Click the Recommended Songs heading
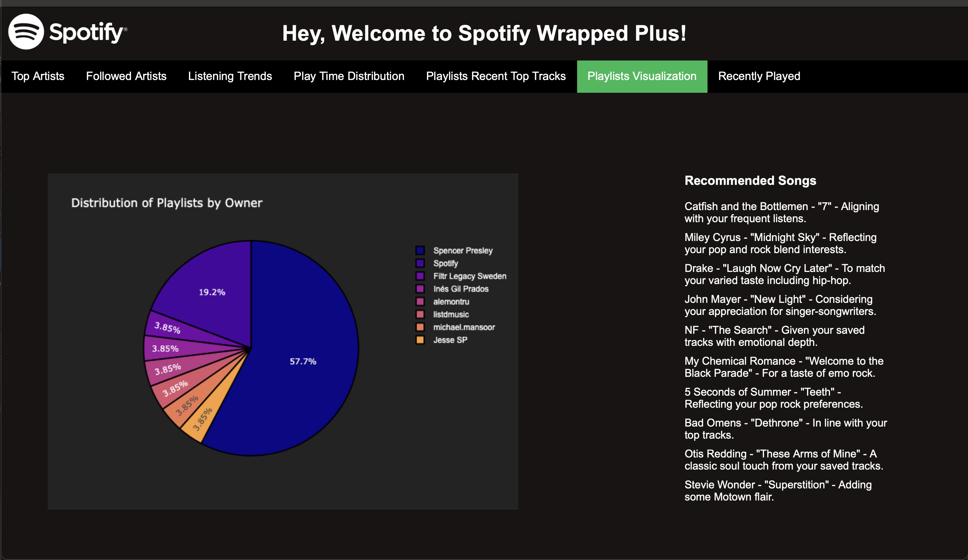 click(x=750, y=181)
